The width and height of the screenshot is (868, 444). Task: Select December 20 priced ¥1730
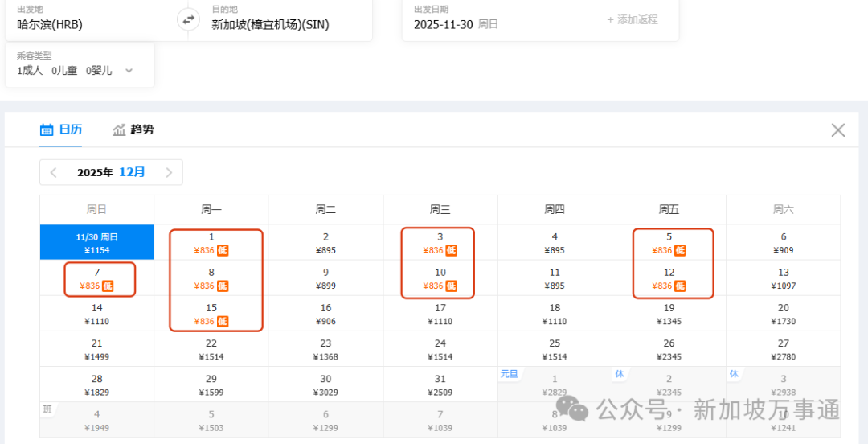point(784,313)
